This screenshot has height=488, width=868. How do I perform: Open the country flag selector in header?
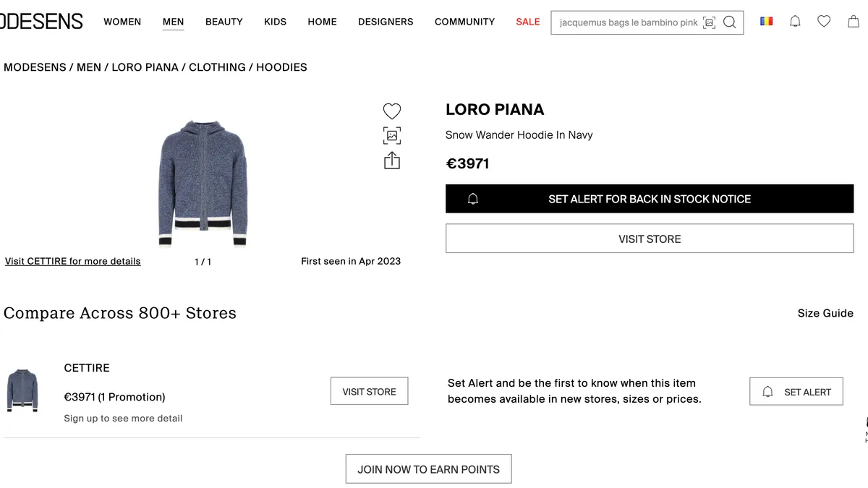tap(766, 22)
